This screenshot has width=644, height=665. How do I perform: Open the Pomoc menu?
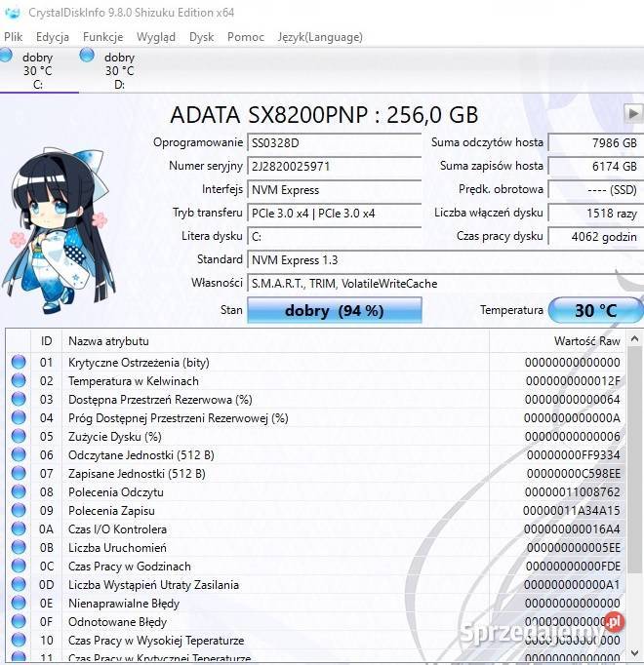click(x=245, y=37)
